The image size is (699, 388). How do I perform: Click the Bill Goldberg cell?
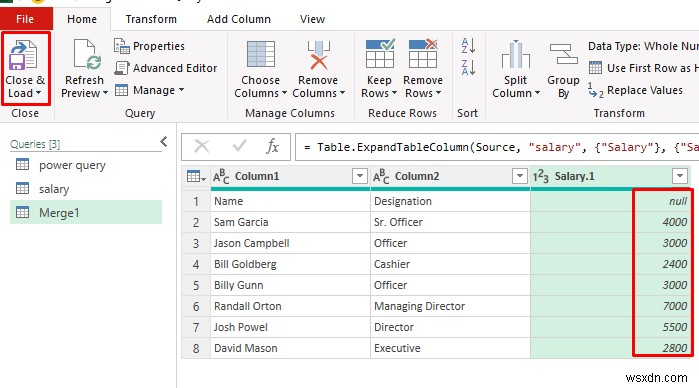coord(290,264)
